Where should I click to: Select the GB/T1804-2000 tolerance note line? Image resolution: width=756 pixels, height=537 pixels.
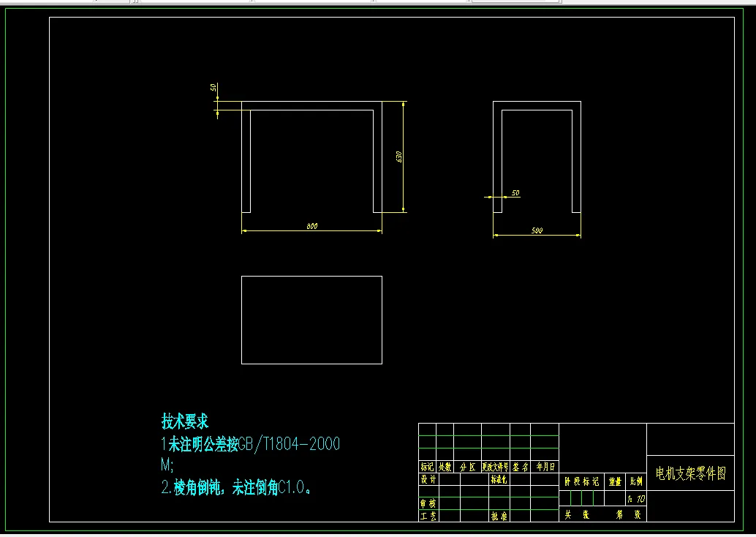tap(251, 444)
